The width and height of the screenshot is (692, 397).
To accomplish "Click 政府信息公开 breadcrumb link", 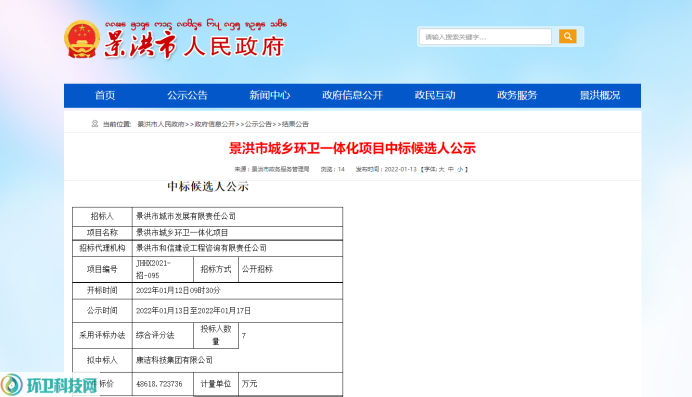I will coord(215,124).
